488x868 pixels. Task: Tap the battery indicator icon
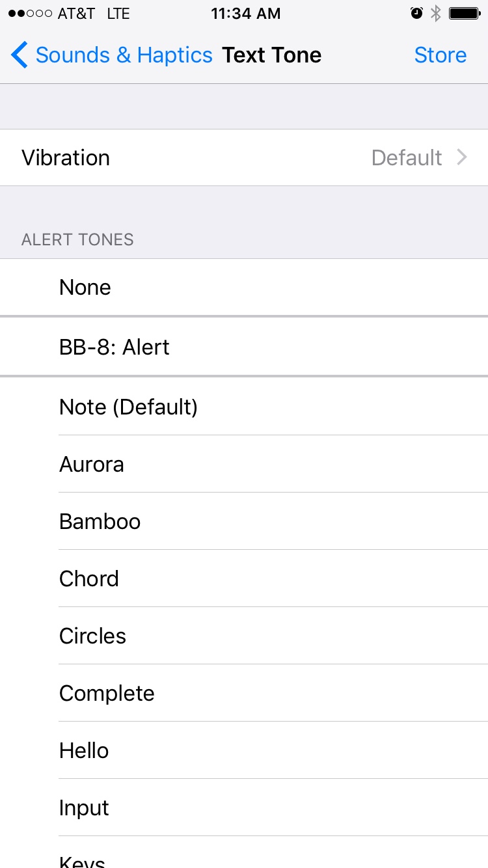pos(465,14)
